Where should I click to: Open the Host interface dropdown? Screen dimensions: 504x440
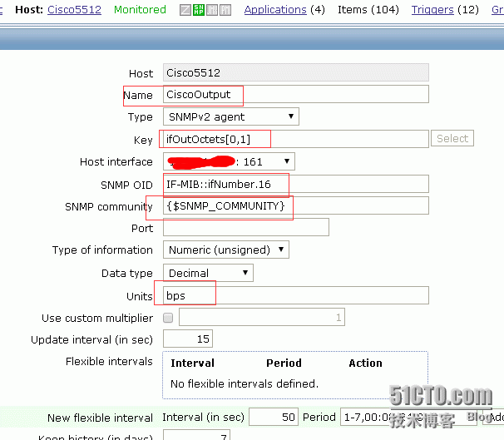tap(229, 161)
